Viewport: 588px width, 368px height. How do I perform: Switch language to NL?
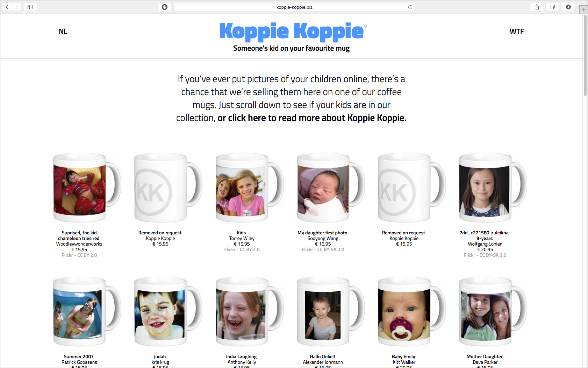tap(63, 31)
